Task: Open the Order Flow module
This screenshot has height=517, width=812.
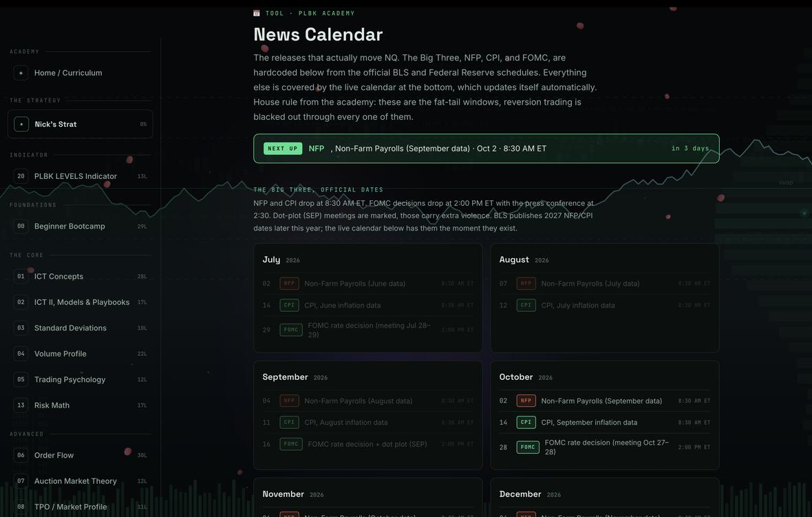Action: [x=81, y=455]
